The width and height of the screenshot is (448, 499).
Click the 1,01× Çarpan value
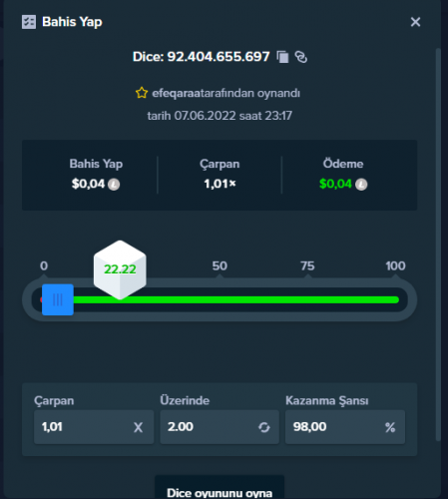(220, 184)
